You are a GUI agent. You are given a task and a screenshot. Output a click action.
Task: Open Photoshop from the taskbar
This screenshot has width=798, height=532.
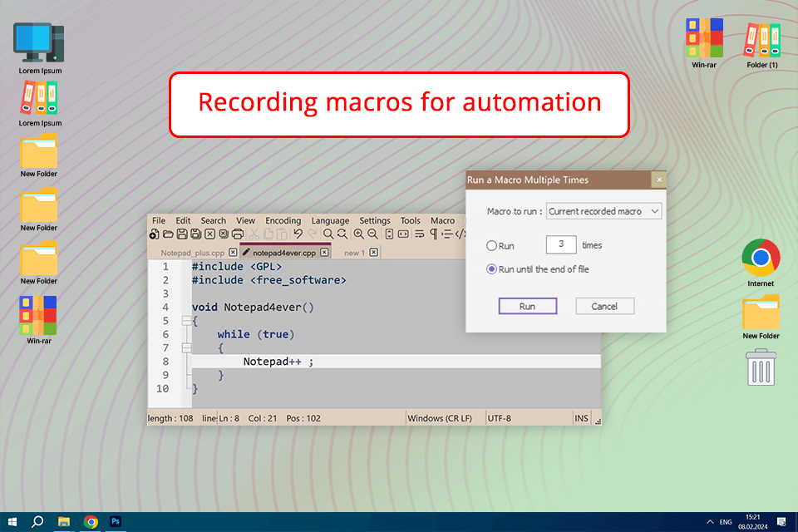click(x=116, y=521)
